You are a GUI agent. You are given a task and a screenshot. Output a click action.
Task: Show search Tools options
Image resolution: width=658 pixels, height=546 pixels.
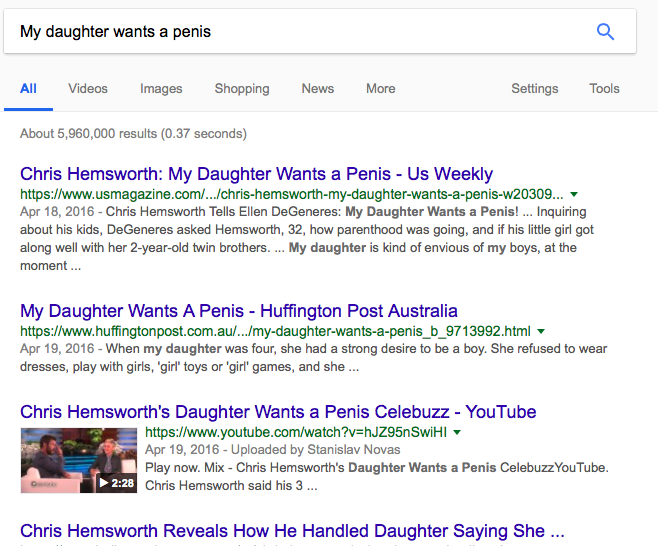[604, 89]
